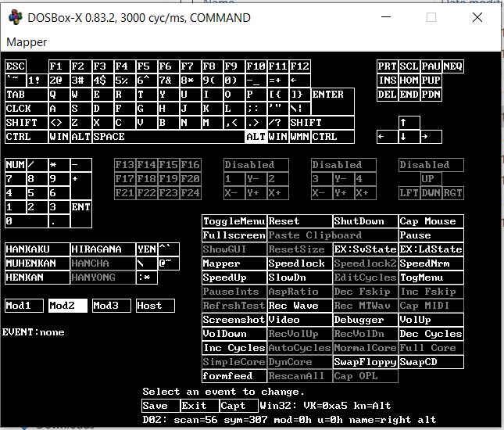
Task: Select the SwapFloppy event
Action: pyautogui.click(x=366, y=362)
